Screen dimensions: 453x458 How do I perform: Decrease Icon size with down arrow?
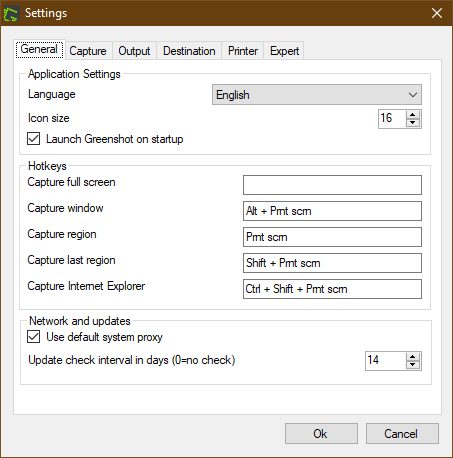[413, 123]
